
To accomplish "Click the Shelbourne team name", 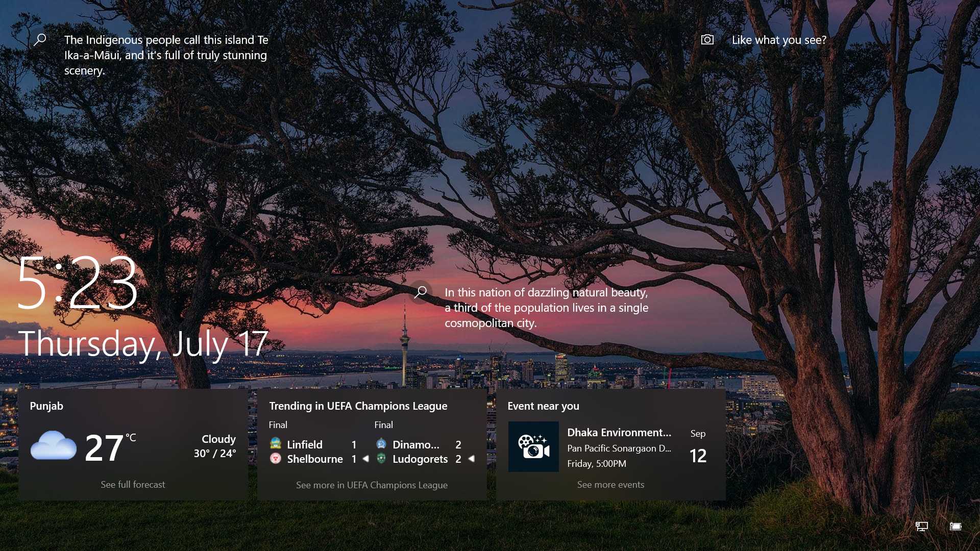I will tap(315, 459).
